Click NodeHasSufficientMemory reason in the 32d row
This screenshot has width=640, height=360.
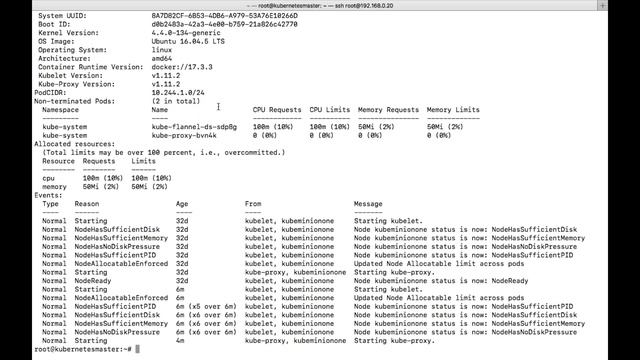click(x=121, y=238)
